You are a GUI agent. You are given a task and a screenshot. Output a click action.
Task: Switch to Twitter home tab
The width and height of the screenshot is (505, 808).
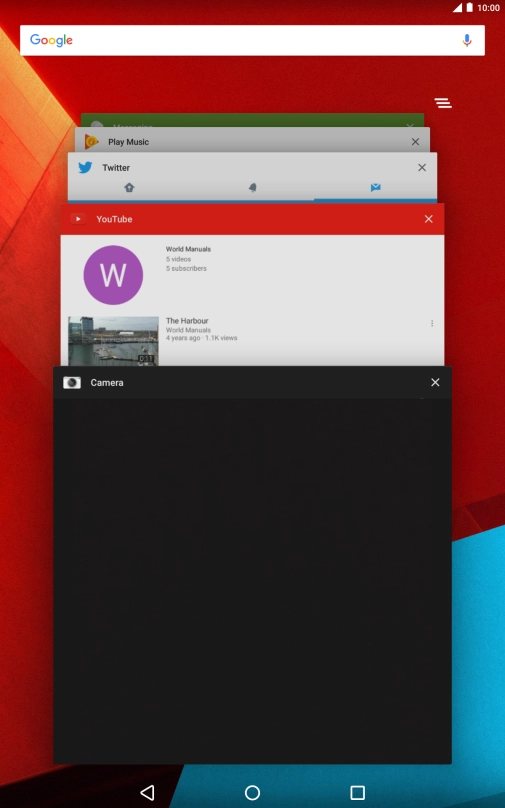(129, 188)
